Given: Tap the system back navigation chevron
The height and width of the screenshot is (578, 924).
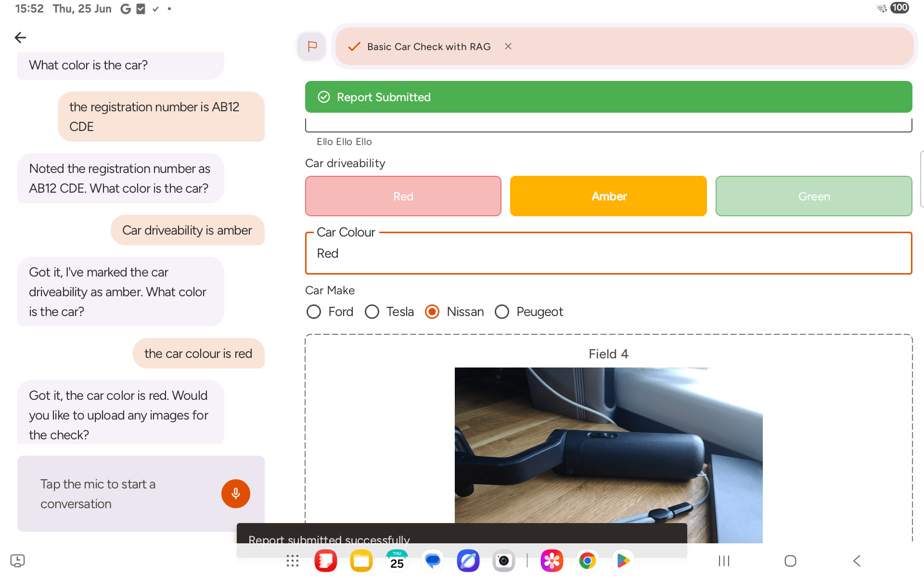Looking at the screenshot, I should click(857, 561).
